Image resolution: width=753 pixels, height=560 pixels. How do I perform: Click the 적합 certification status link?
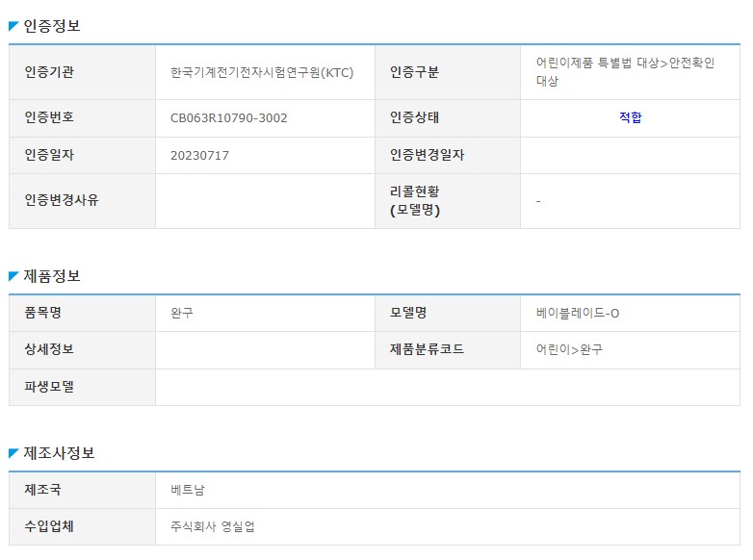point(630,117)
